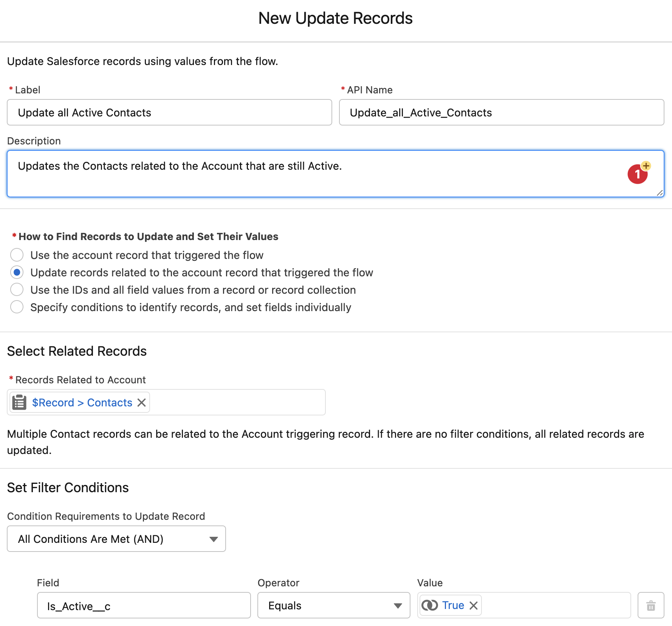Click the $Record > Contacts link pill
Screen dimensions: 672x626
click(82, 403)
